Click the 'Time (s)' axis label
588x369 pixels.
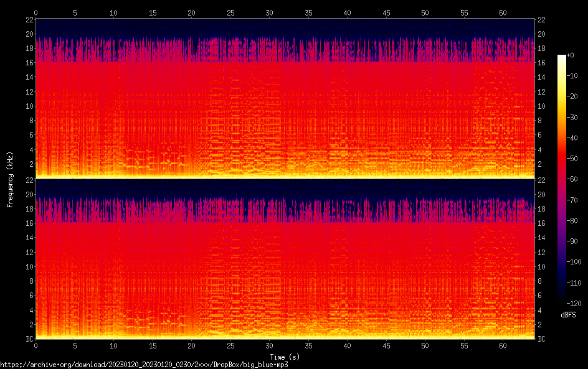coord(286,357)
